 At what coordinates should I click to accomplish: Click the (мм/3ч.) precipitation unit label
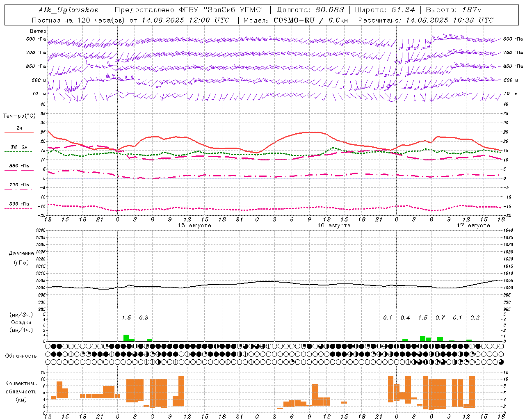(x=21, y=315)
